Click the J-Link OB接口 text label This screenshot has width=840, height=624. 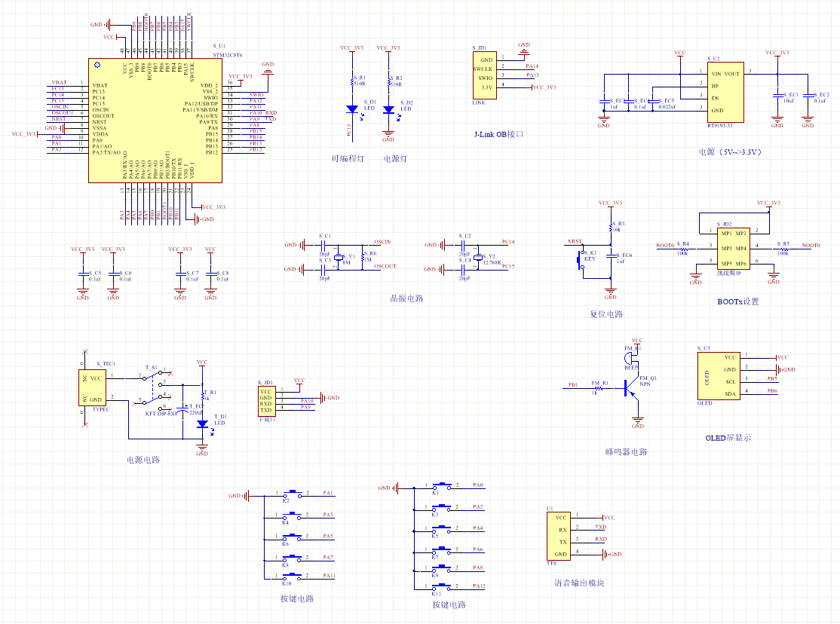[498, 135]
